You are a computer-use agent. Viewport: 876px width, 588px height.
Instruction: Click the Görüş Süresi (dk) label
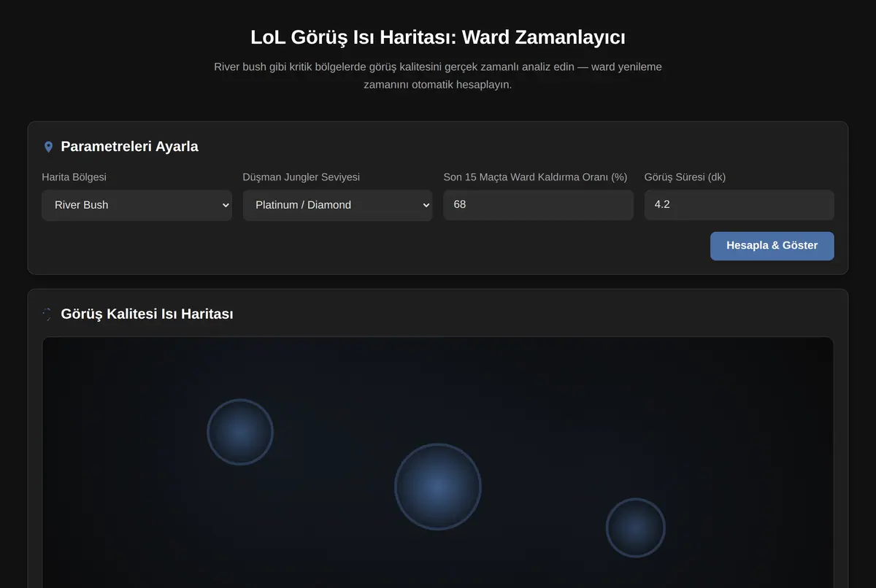pos(685,177)
